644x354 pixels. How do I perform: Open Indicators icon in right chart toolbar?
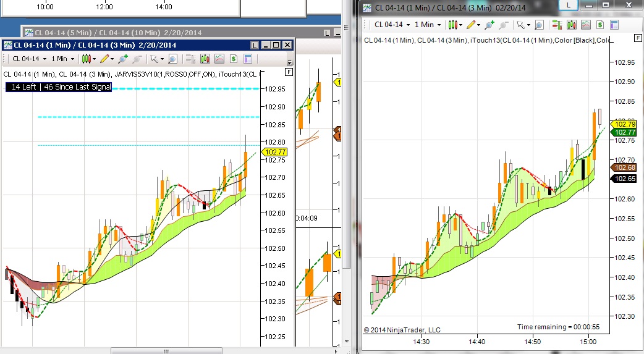pyautogui.click(x=586, y=25)
